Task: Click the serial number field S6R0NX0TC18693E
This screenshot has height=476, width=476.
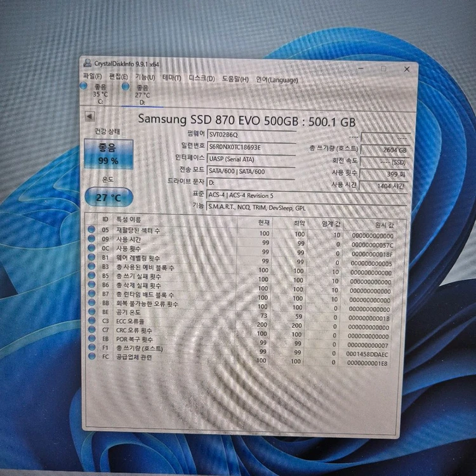Action: (251, 147)
